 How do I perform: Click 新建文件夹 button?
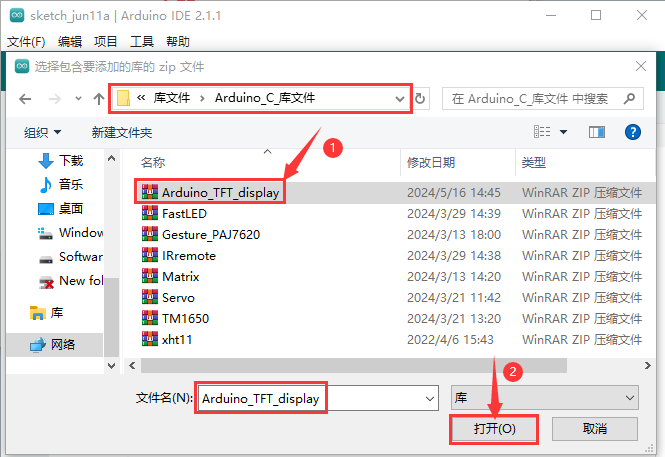(122, 132)
